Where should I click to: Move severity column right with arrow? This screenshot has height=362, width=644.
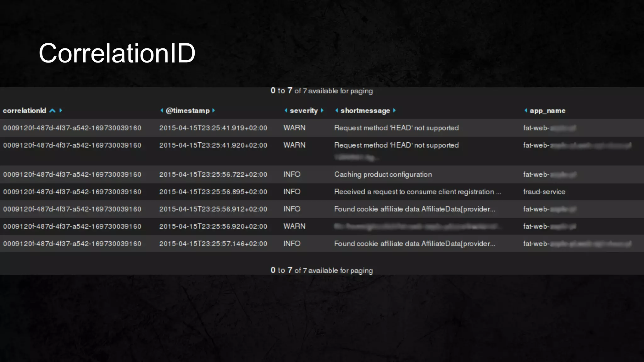pos(322,110)
